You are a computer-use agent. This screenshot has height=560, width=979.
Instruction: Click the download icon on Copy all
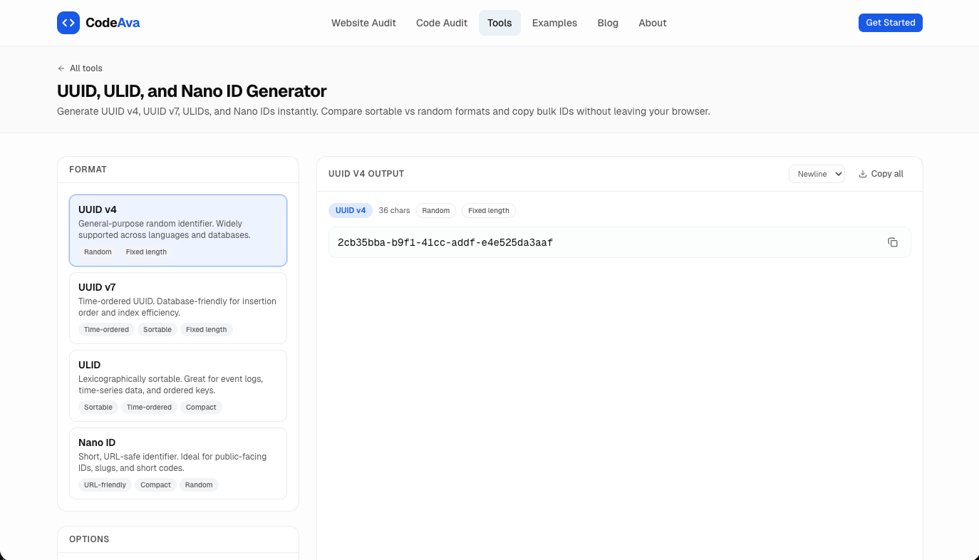coord(863,174)
